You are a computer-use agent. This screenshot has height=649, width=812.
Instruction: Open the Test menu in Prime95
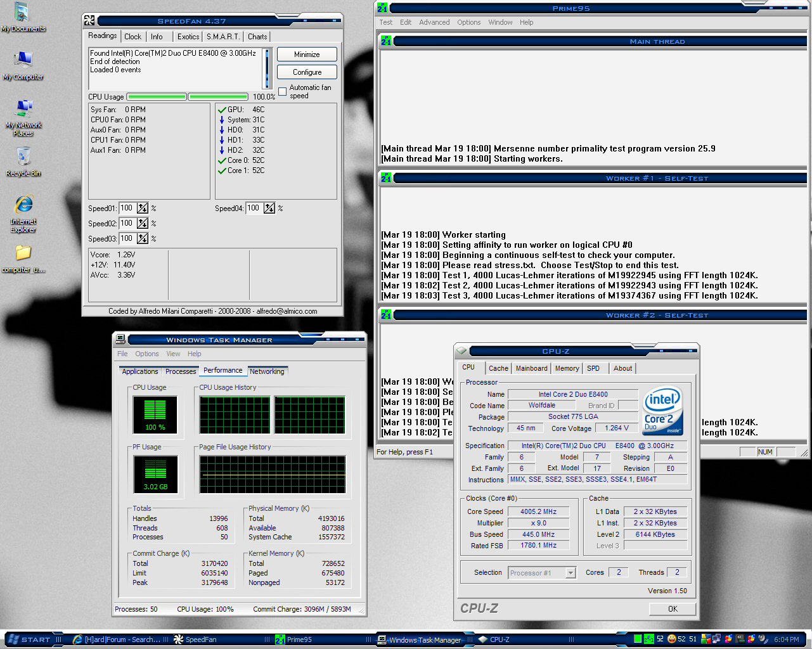[x=385, y=22]
